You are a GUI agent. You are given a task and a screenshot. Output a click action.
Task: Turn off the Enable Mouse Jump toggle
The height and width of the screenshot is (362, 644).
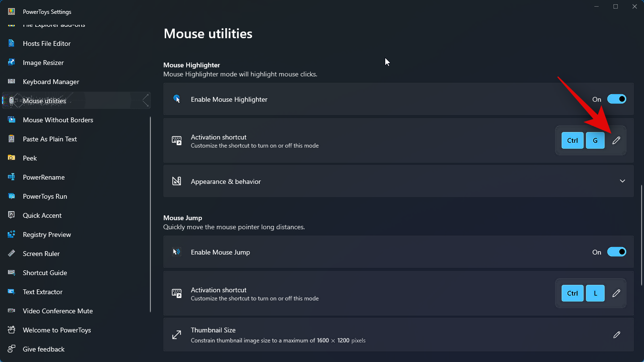[617, 252]
